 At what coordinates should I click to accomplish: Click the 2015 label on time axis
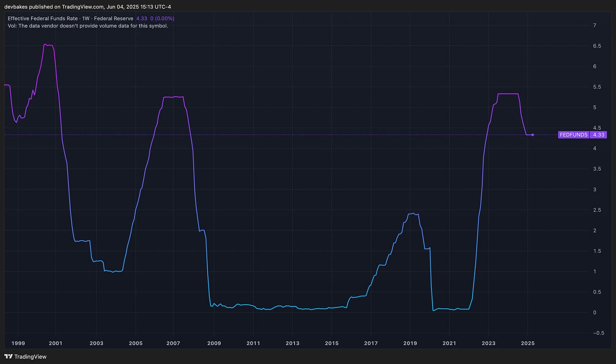pyautogui.click(x=332, y=343)
